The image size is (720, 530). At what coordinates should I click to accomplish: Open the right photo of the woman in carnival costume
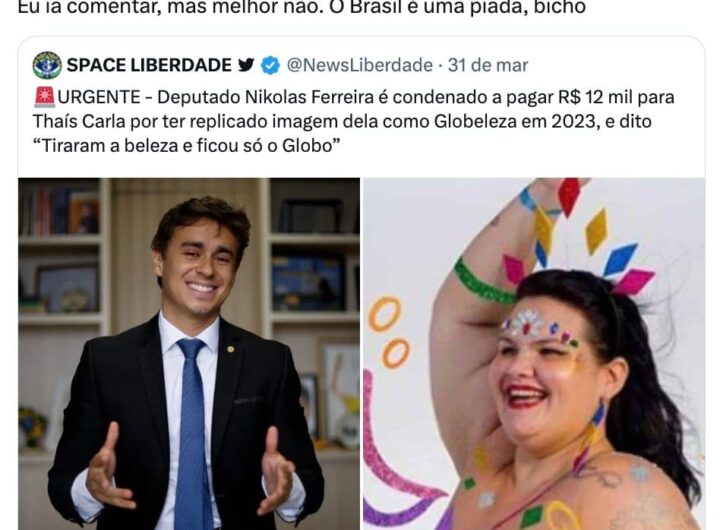pyautogui.click(x=534, y=354)
